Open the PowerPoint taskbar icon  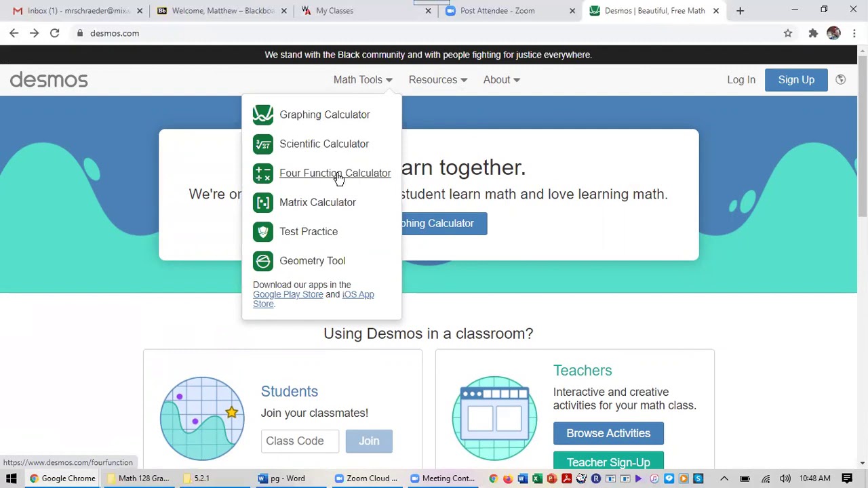coord(552,479)
